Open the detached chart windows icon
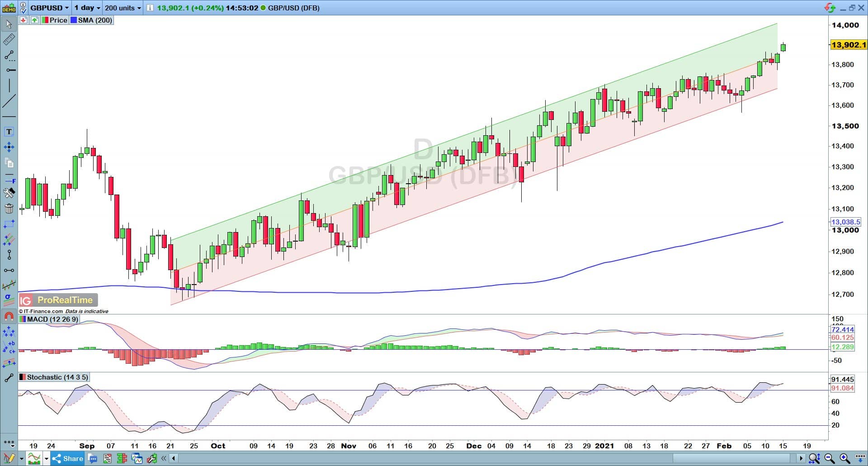The image size is (868, 466). [x=137, y=458]
